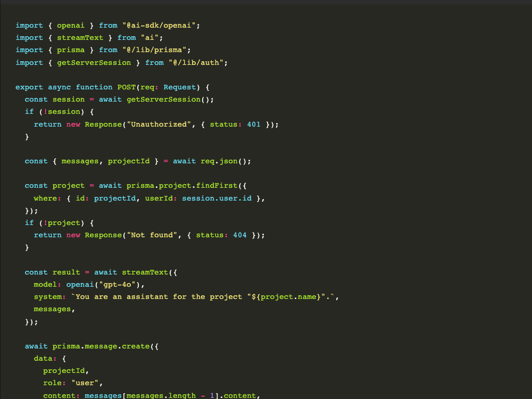Click the model: property key
Viewport: 532px width, 399px height.
[47, 284]
